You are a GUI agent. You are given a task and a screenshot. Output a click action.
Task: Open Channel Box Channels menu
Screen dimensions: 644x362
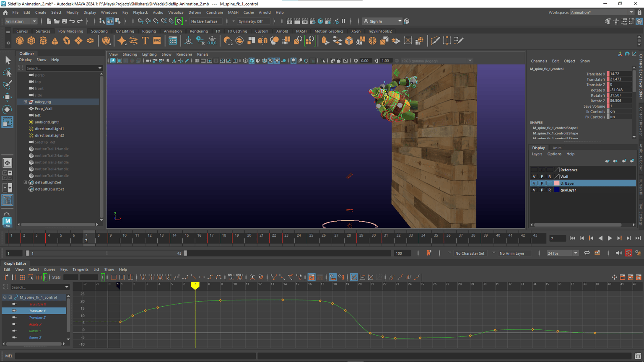[539, 61]
